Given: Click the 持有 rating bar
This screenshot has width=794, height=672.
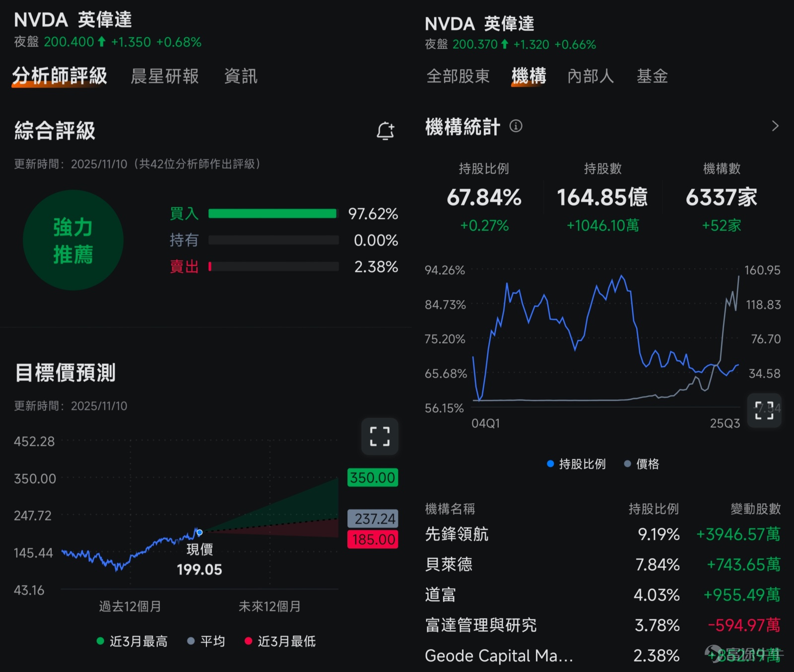Looking at the screenshot, I should 273,240.
